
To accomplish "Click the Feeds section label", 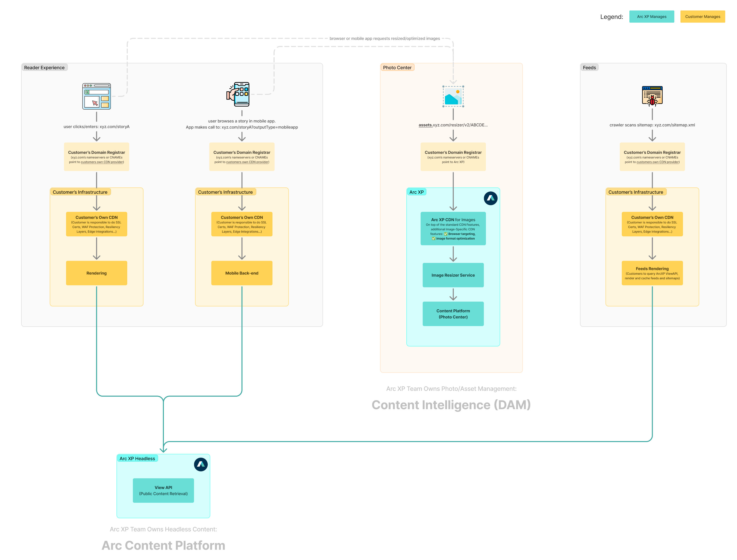I will (x=589, y=67).
